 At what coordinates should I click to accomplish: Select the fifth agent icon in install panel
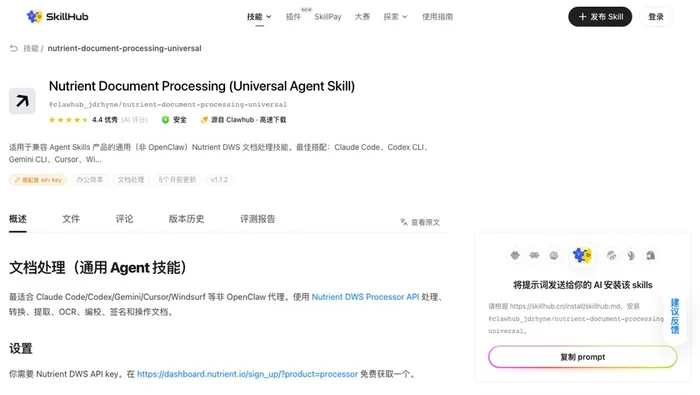(612, 255)
